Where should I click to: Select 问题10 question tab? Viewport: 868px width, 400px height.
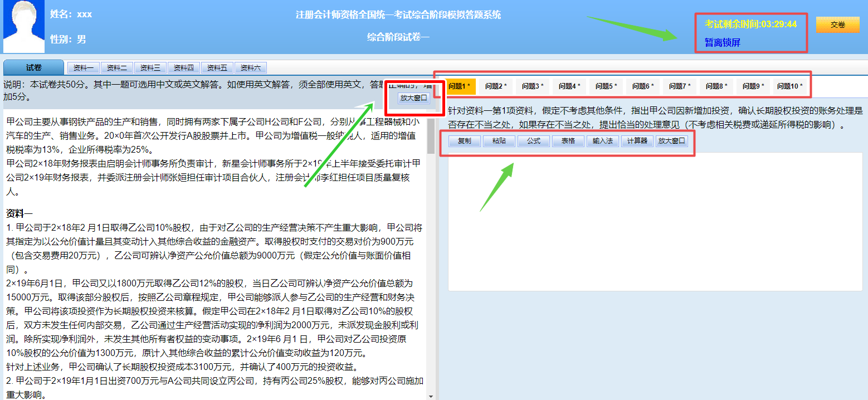[791, 86]
